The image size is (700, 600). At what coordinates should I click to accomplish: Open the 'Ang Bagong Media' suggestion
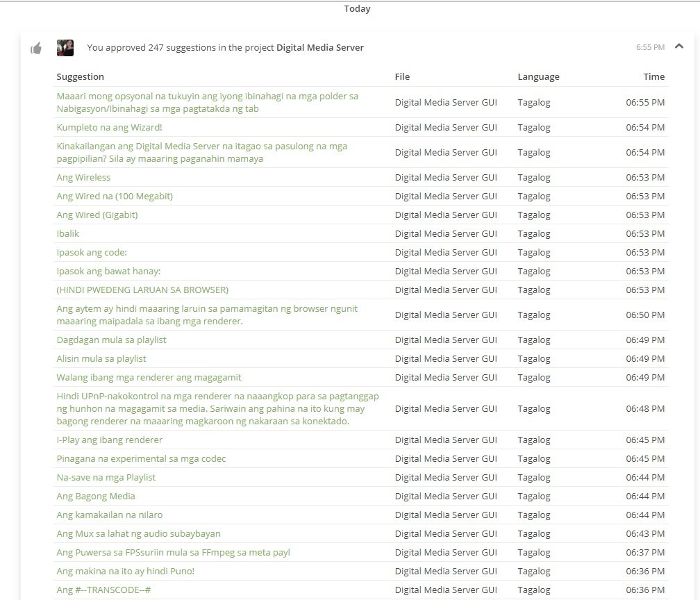96,497
